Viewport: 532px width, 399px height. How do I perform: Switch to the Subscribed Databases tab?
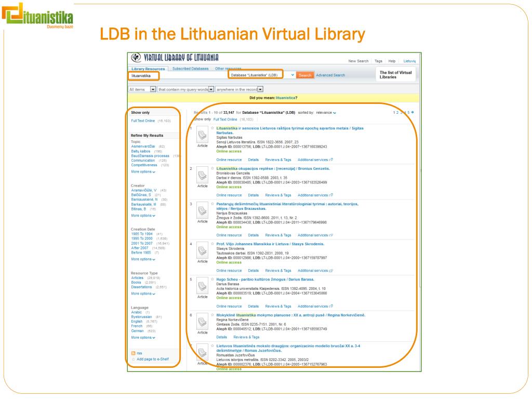click(x=190, y=69)
